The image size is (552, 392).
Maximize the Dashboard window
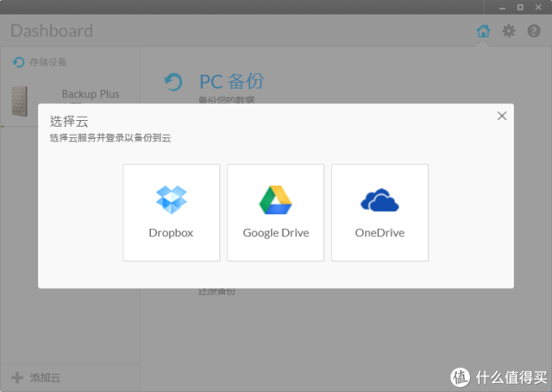(x=520, y=7)
